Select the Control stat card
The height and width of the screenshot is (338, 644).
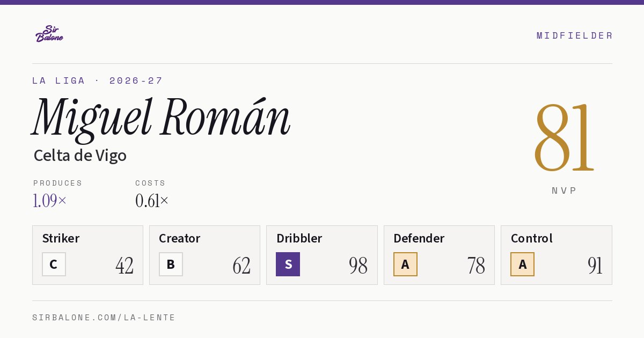[x=557, y=255]
